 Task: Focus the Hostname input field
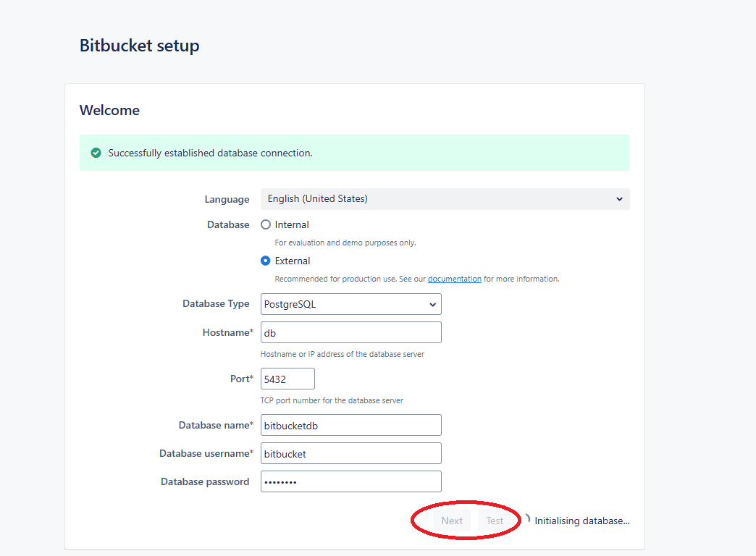click(x=350, y=333)
